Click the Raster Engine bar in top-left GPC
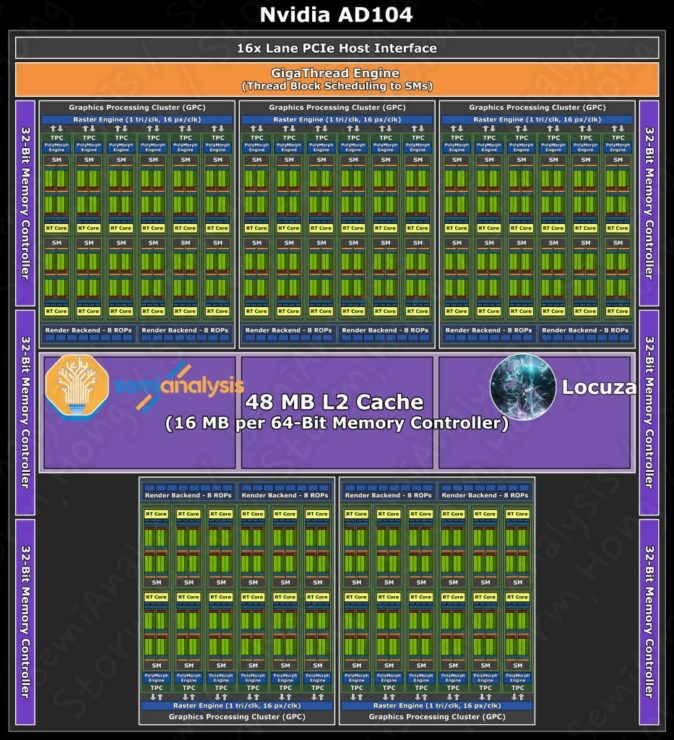 137,120
